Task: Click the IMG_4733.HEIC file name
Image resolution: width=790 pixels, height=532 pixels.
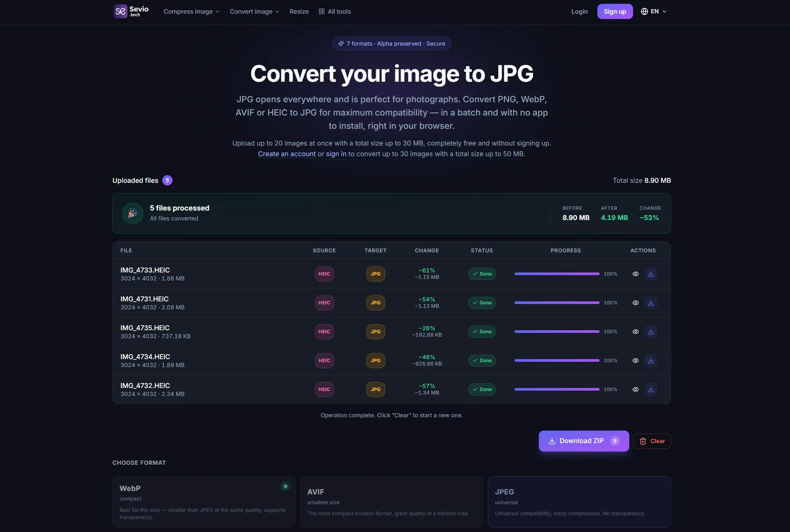Action: coord(145,270)
